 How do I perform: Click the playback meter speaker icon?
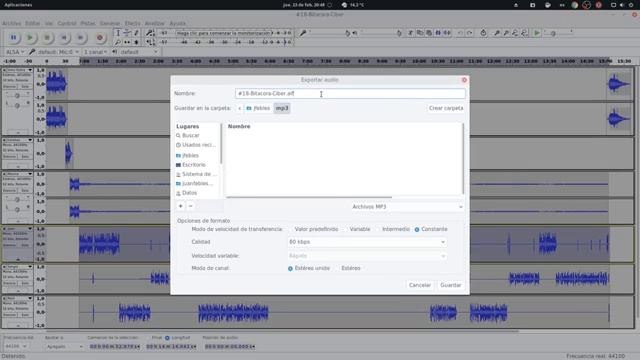(149, 42)
